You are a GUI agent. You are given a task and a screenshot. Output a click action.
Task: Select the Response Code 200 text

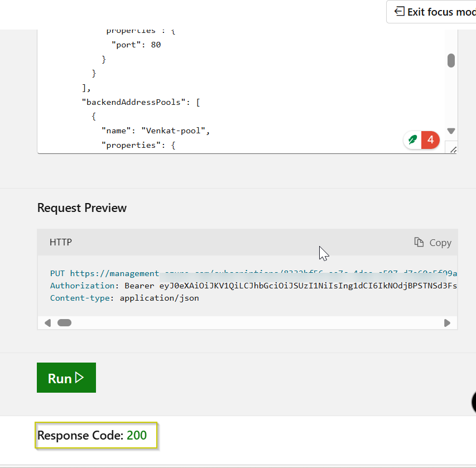pos(92,435)
